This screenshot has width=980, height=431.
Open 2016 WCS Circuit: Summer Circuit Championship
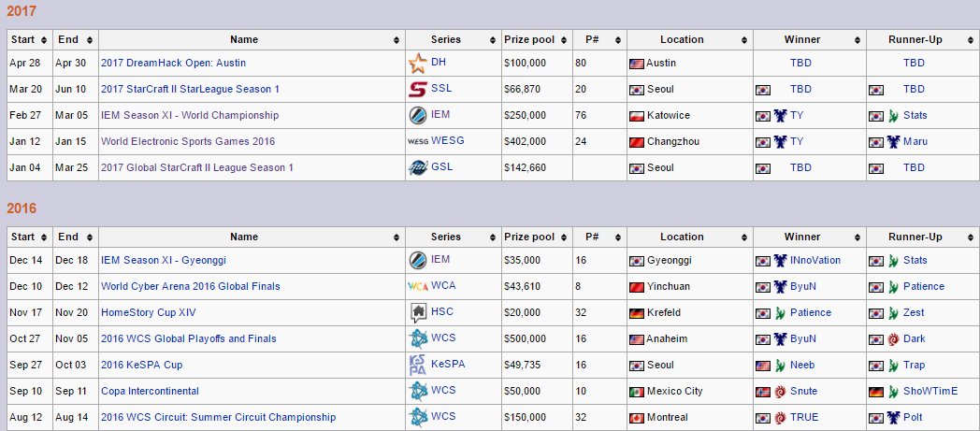218,417
